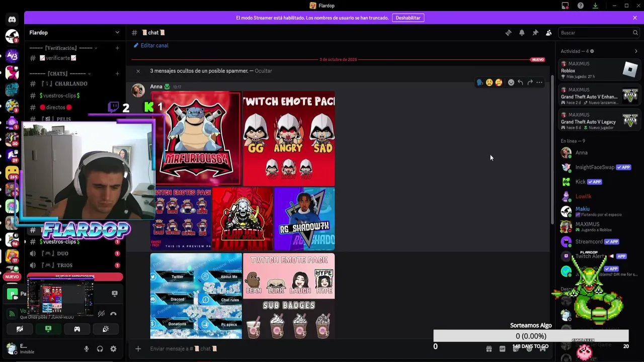Reply to Anna's message
Screen dimensions: 644x362
pos(520,82)
